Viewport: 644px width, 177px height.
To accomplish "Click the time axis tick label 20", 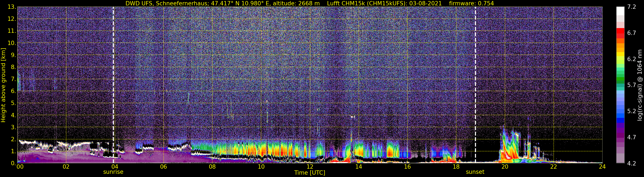I will [505, 167].
